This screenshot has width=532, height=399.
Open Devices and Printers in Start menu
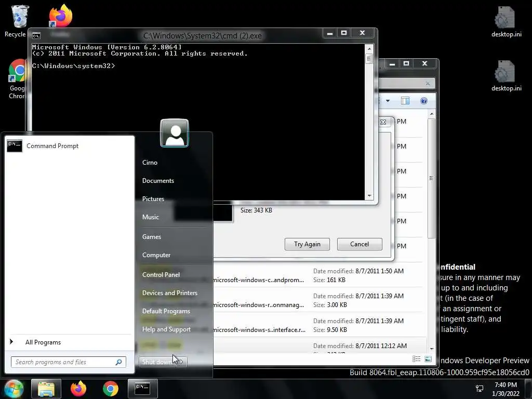click(170, 293)
